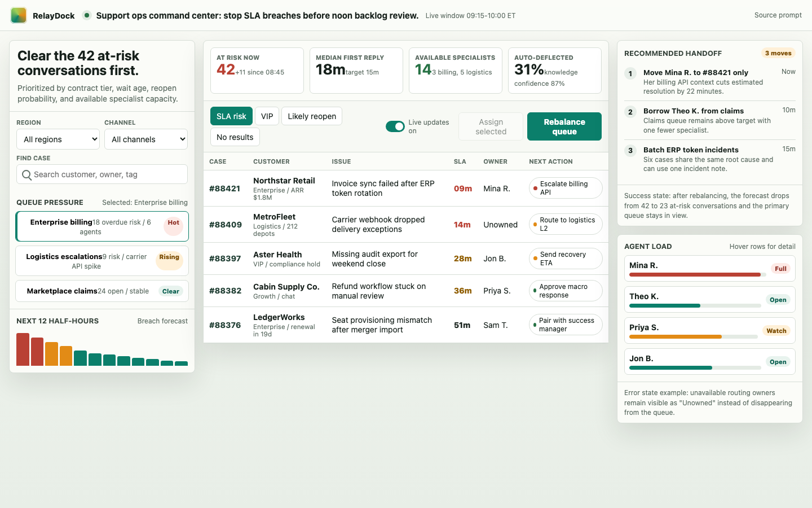The image size is (812, 508).
Task: Select the Enterprise billing queue card
Action: [102, 226]
